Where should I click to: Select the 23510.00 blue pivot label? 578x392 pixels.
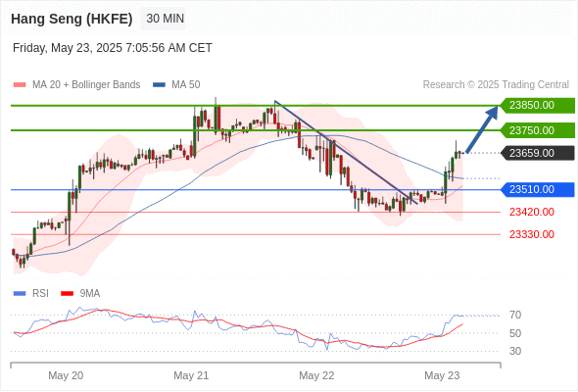tap(537, 189)
